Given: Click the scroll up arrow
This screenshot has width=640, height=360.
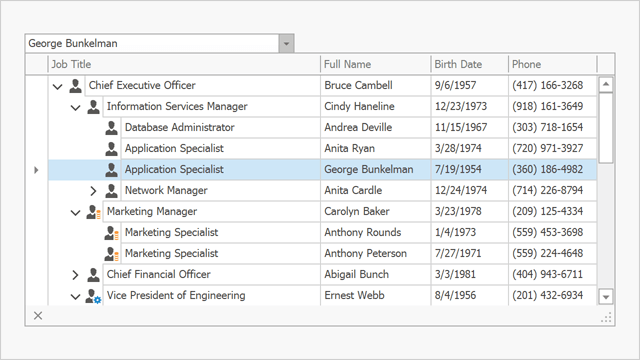Looking at the screenshot, I should pyautogui.click(x=606, y=84).
